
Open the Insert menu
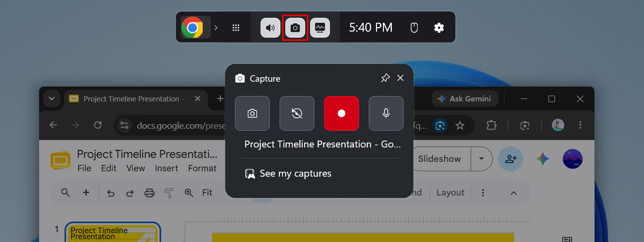click(166, 168)
